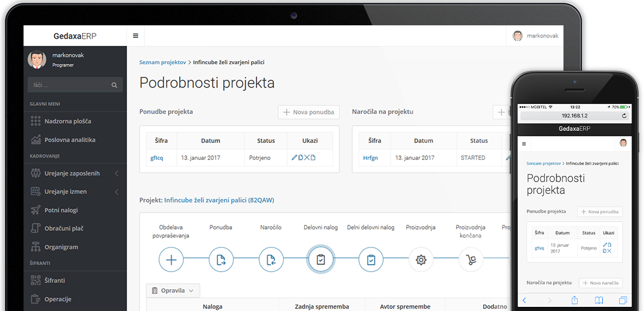Open Potni nalogi from sidebar
Image resolution: width=644 pixels, height=311 pixels.
tap(61, 210)
